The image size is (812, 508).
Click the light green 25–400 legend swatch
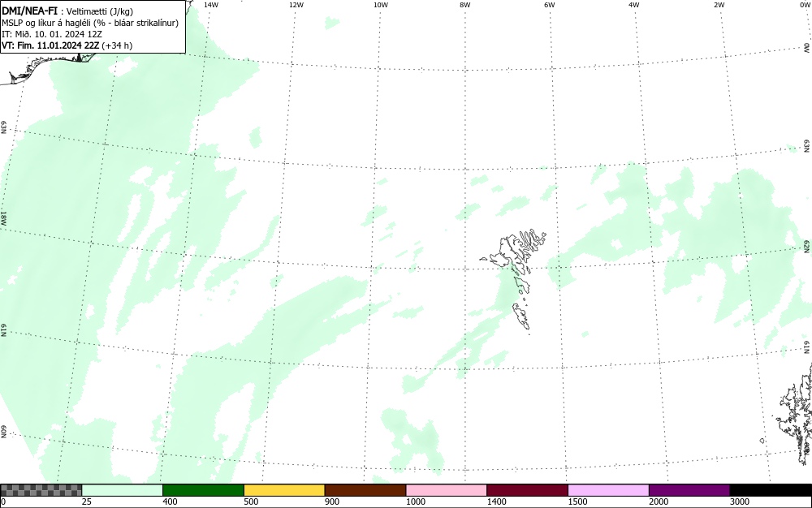click(x=122, y=490)
